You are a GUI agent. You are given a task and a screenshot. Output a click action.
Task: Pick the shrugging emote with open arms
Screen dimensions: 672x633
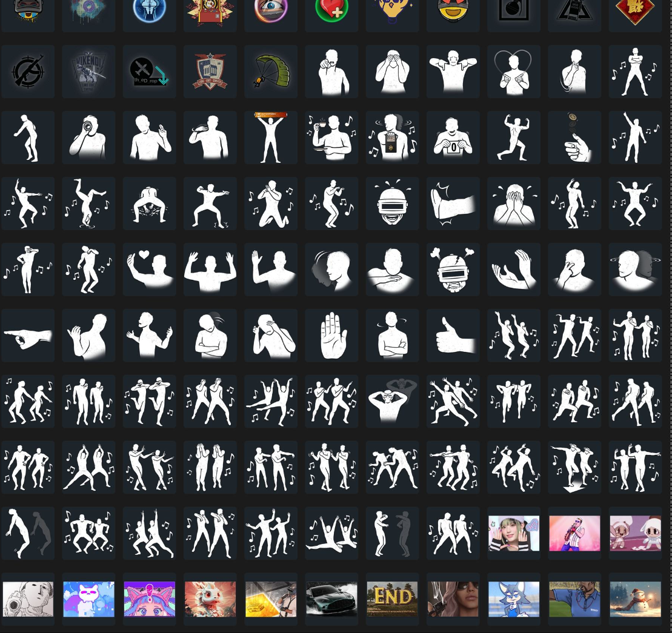150,336
